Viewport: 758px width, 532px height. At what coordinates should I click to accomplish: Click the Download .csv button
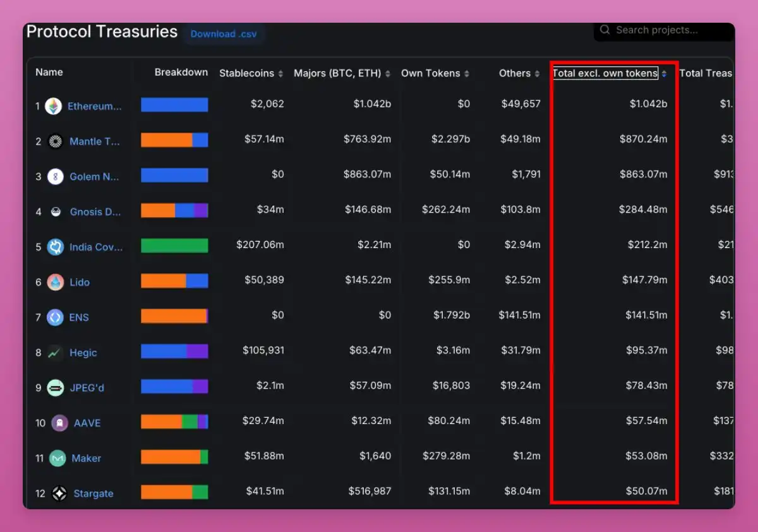224,34
